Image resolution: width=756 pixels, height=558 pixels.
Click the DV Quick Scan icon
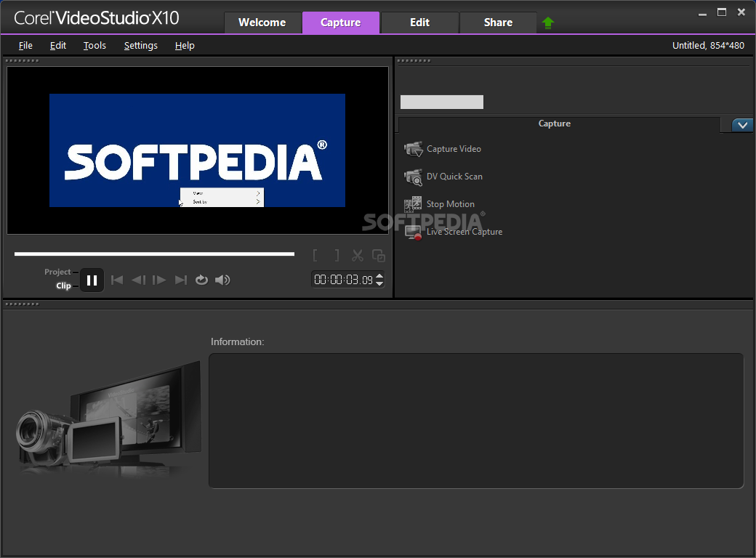413,177
